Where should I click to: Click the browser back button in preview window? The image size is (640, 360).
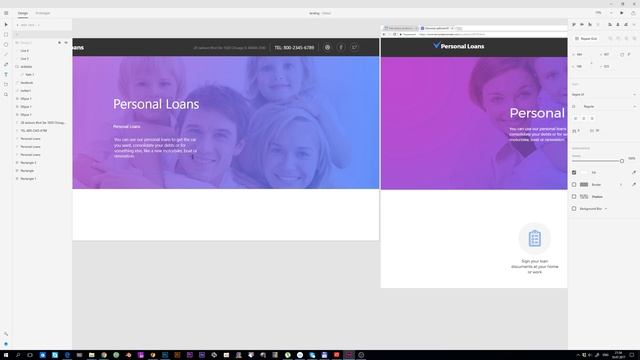(x=384, y=34)
